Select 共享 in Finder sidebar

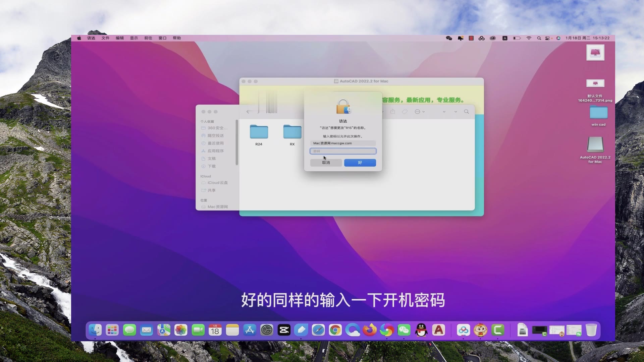pyautogui.click(x=209, y=190)
